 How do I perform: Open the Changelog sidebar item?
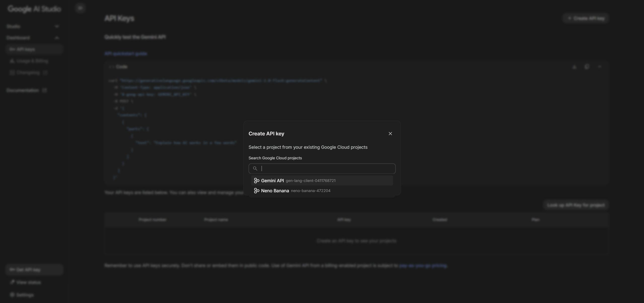28,73
